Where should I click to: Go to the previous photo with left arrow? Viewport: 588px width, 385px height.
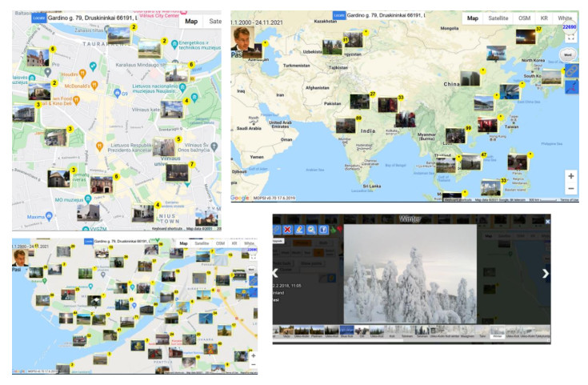(276, 274)
